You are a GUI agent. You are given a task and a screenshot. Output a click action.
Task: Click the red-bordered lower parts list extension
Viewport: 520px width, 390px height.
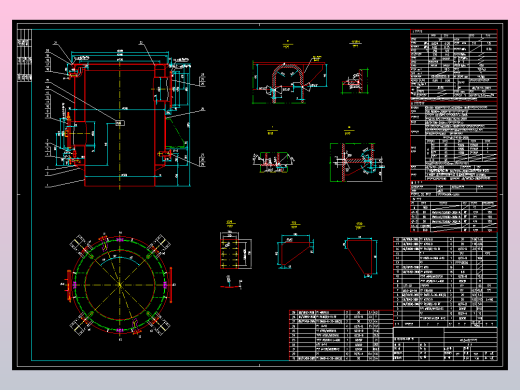[x=341, y=335]
